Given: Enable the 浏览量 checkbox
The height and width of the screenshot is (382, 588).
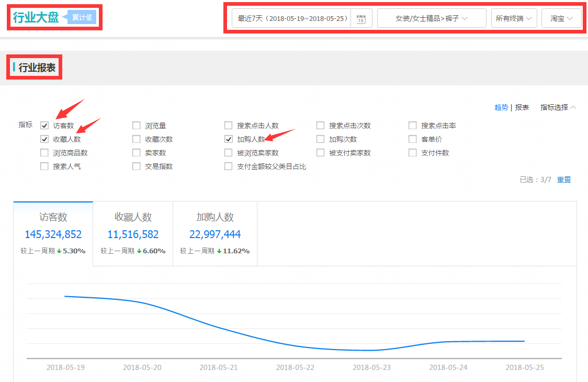Looking at the screenshot, I should (x=137, y=126).
